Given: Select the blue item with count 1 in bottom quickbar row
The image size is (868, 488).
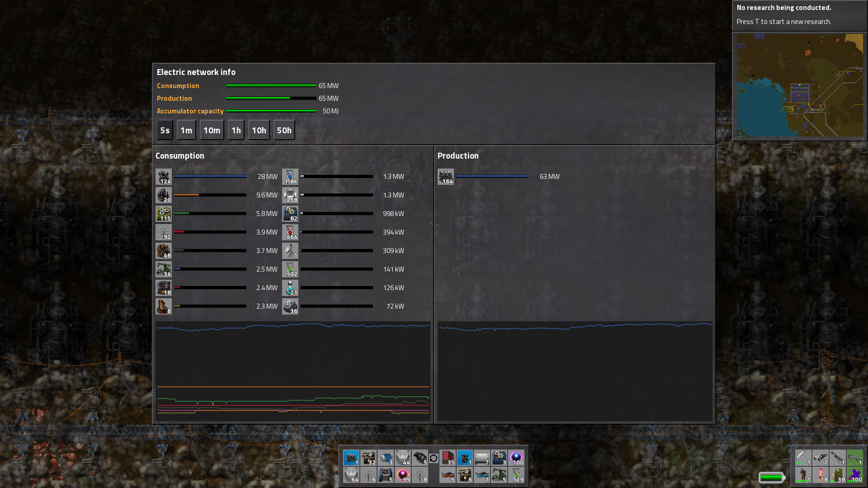Looking at the screenshot, I should pos(482,475).
